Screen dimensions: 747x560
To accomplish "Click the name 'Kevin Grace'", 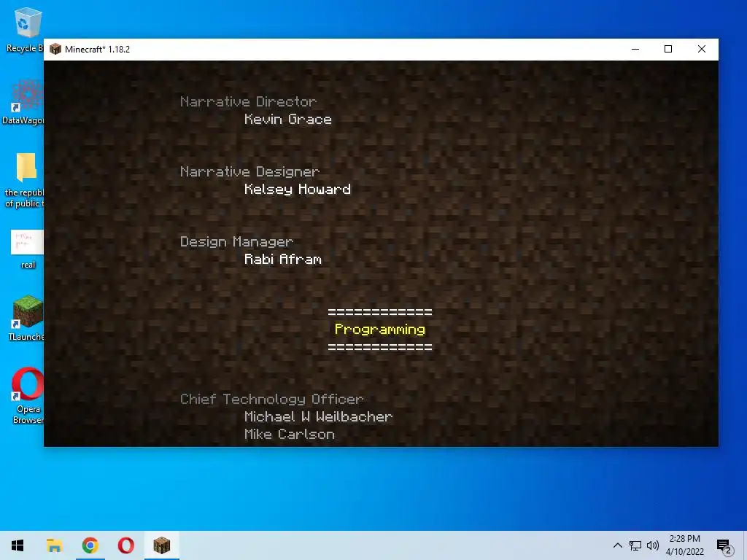I will point(287,119).
